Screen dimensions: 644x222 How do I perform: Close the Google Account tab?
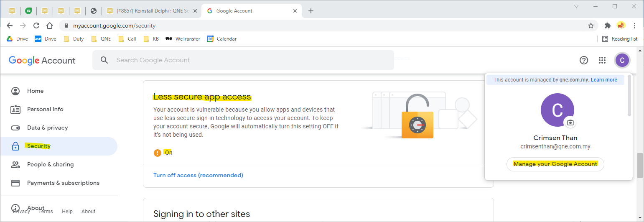(295, 11)
